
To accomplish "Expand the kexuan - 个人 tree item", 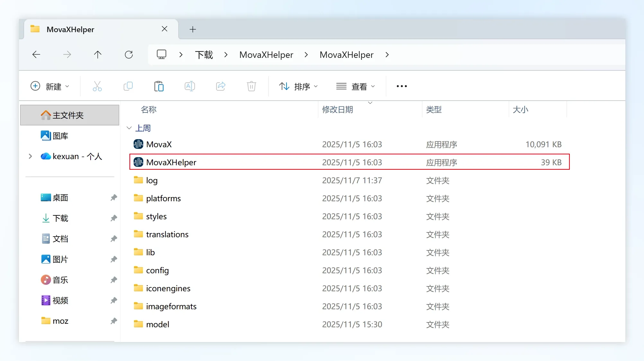I will [x=31, y=156].
